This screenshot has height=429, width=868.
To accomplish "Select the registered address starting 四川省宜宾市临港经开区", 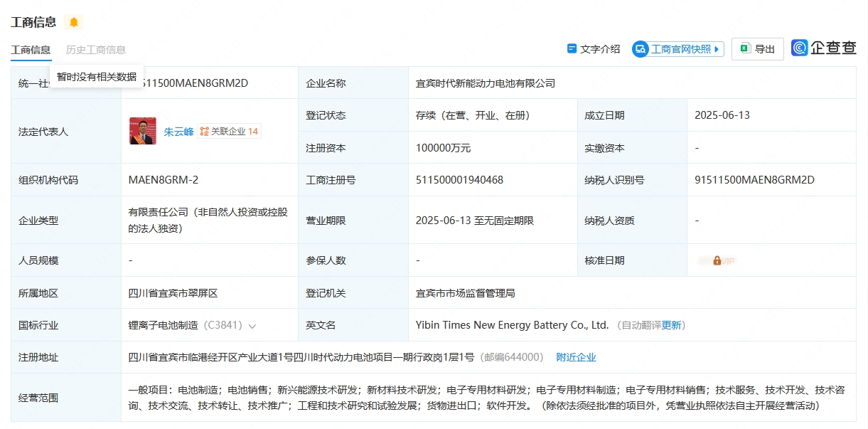I will click(301, 357).
